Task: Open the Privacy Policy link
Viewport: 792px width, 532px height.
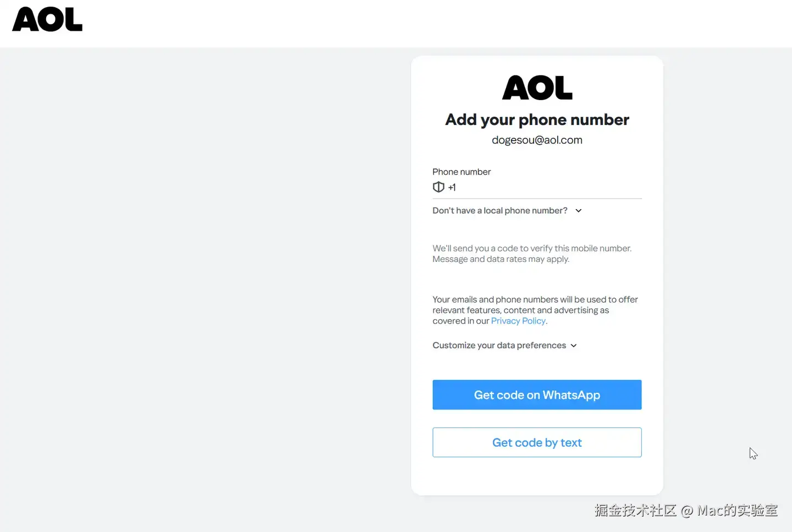Action: (518, 321)
